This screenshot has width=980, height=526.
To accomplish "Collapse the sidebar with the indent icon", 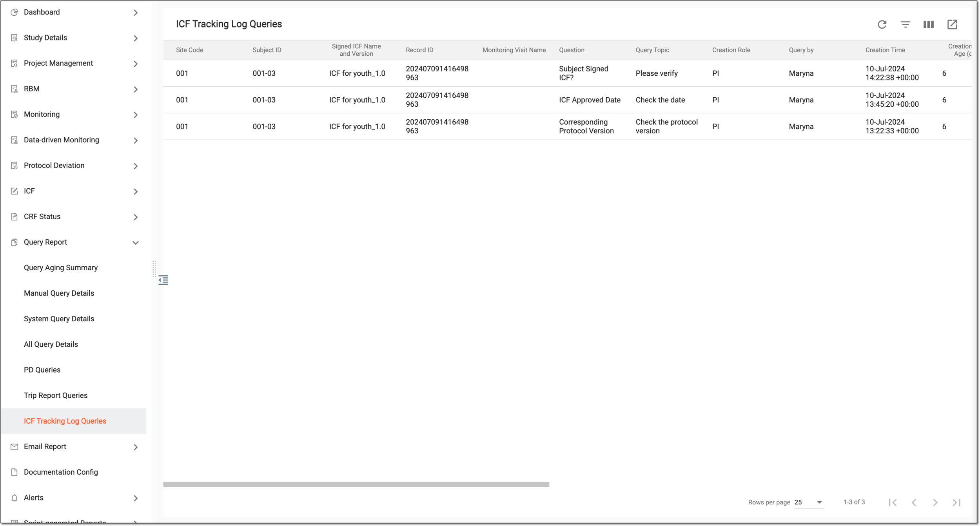I will (163, 280).
